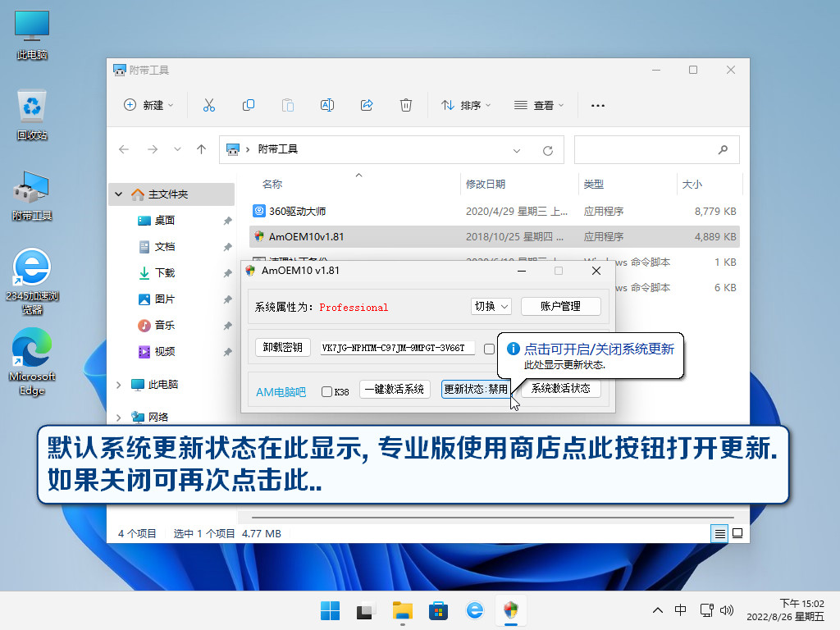
Task: Expand the address bar history dropdown
Action: (x=517, y=151)
